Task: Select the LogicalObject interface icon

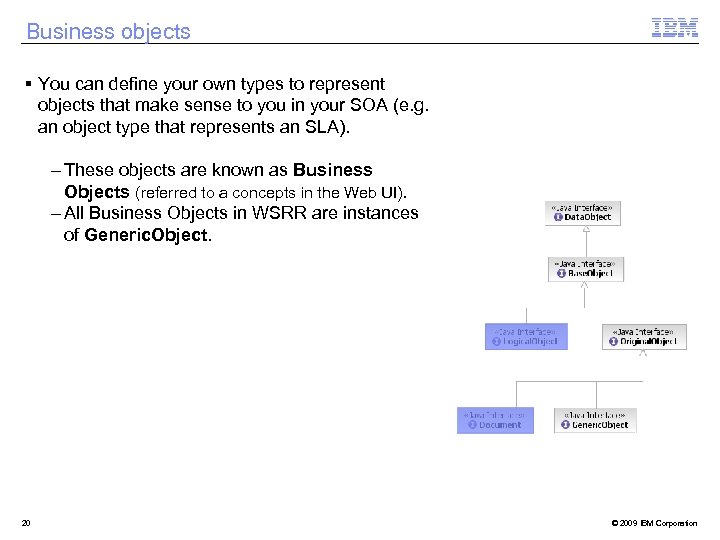Action: (496, 342)
